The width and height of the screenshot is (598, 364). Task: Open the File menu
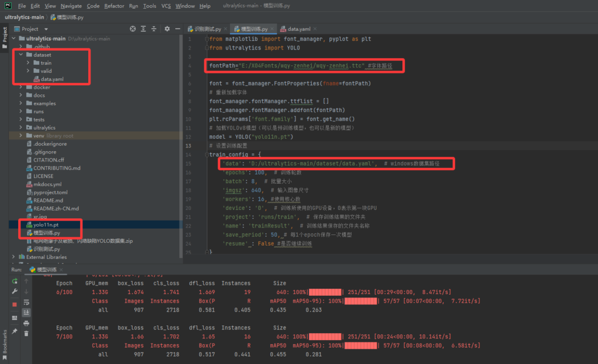pos(22,6)
